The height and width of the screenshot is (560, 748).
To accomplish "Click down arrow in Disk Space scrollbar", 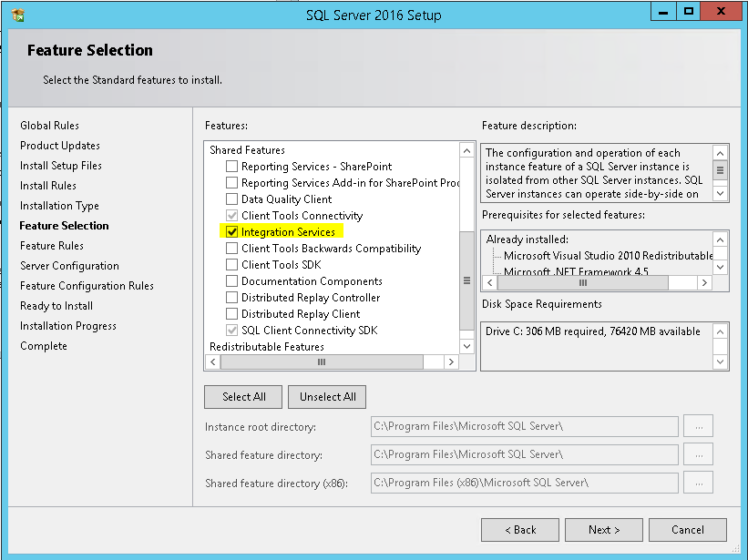I will point(720,361).
